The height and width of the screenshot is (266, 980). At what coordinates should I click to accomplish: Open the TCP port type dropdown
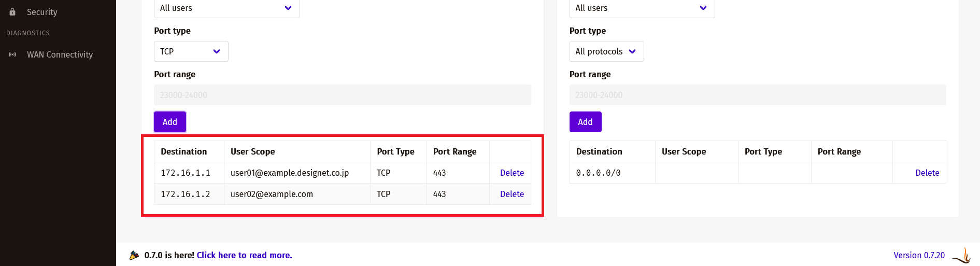coord(191,51)
